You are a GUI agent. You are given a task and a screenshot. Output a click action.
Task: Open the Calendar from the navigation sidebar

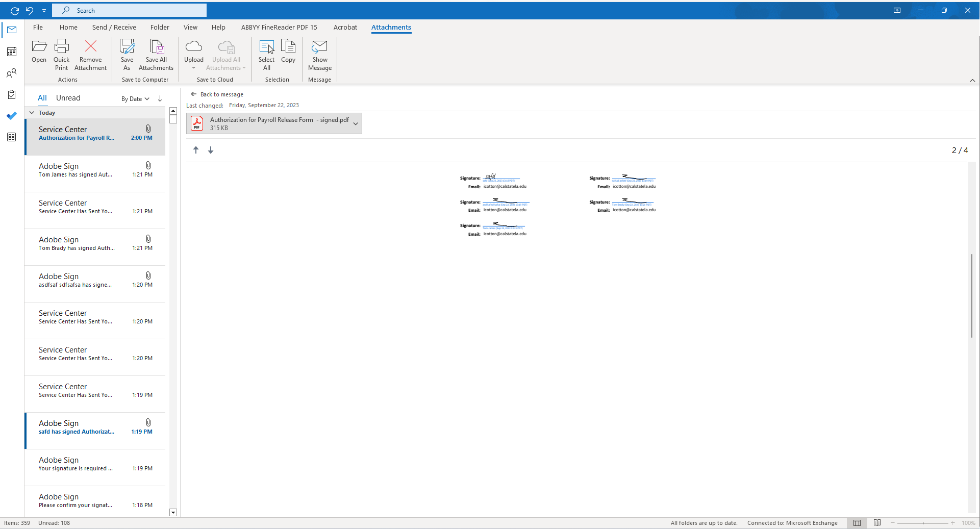coord(11,52)
